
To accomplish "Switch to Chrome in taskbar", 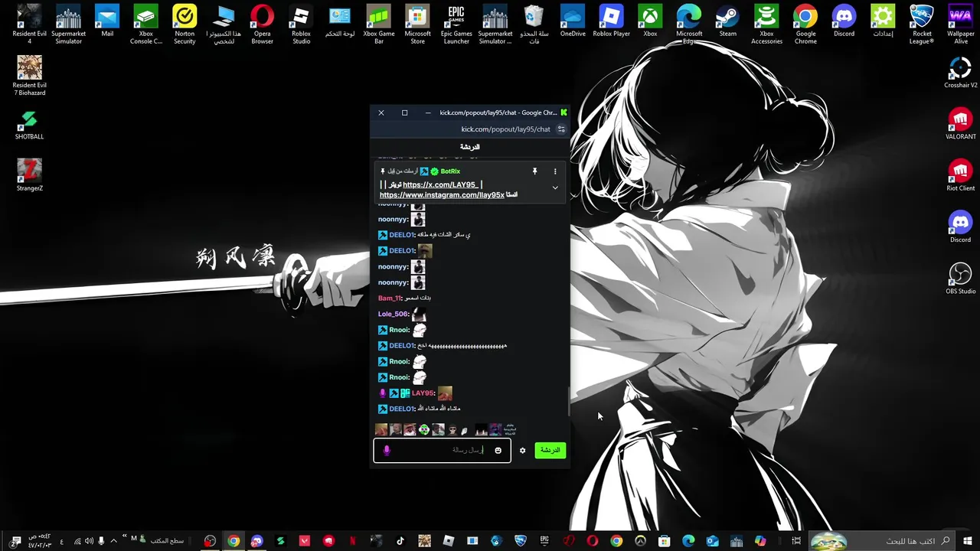I will pos(234,541).
